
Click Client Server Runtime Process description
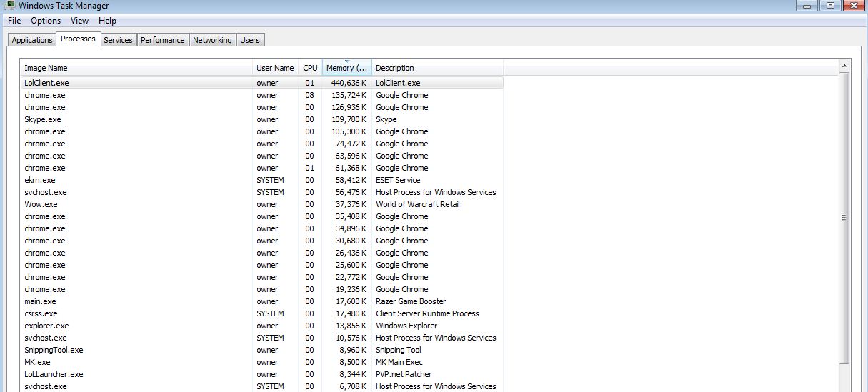click(427, 313)
